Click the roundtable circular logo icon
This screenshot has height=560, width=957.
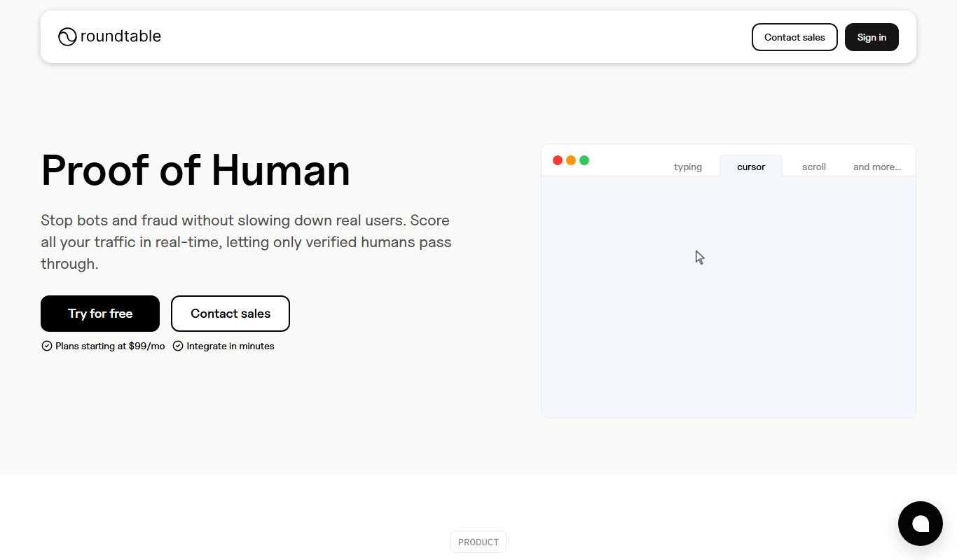pyautogui.click(x=67, y=36)
